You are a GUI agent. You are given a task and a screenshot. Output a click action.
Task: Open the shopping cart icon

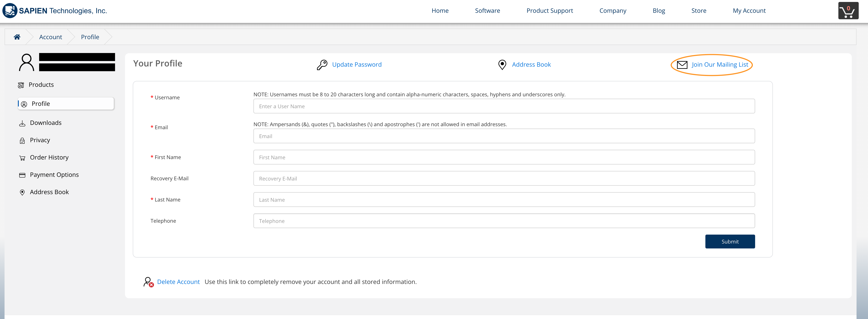coord(848,11)
